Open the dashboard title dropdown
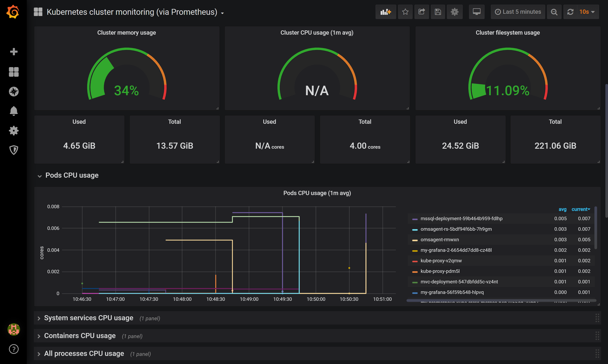The height and width of the screenshot is (364, 608). [135, 12]
